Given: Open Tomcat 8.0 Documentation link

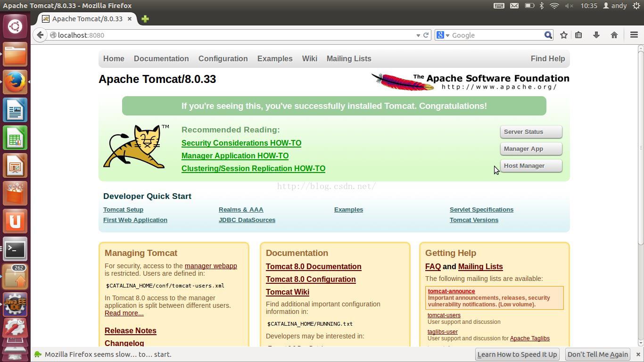Looking at the screenshot, I should click(314, 266).
